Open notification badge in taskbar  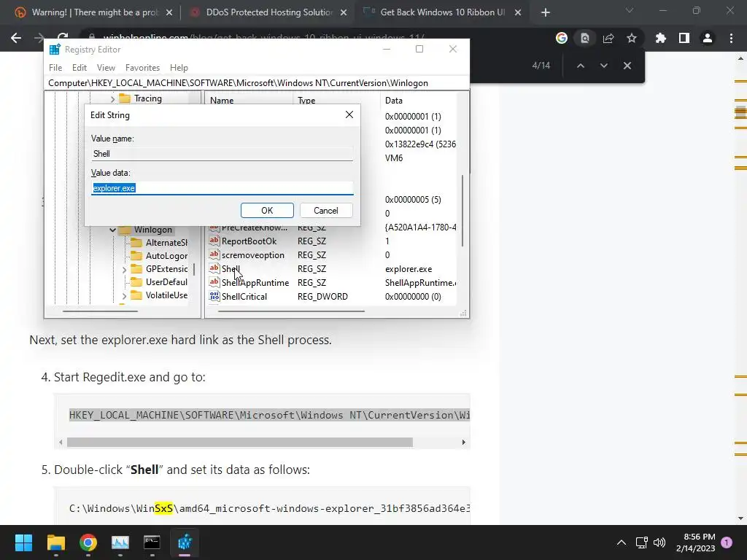point(727,542)
